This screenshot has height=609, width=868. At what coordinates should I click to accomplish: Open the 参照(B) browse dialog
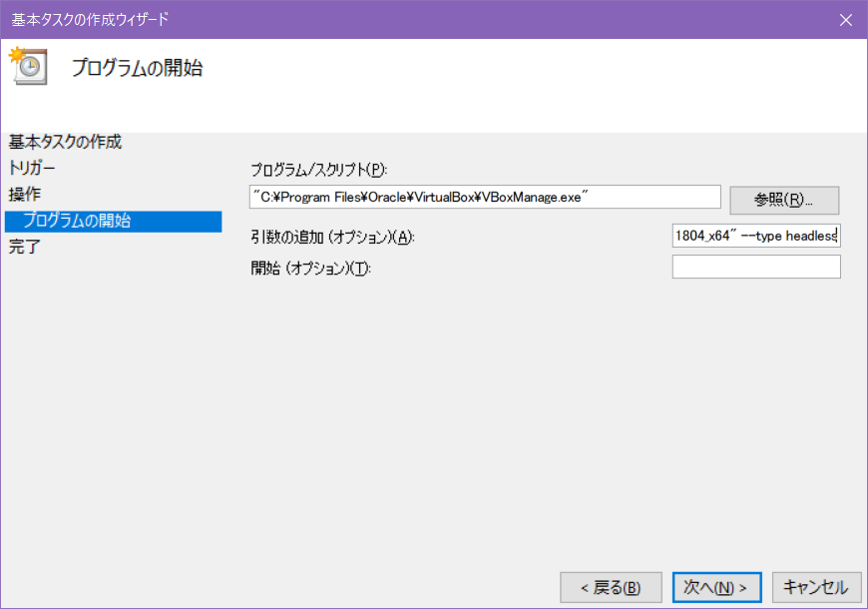click(x=786, y=200)
